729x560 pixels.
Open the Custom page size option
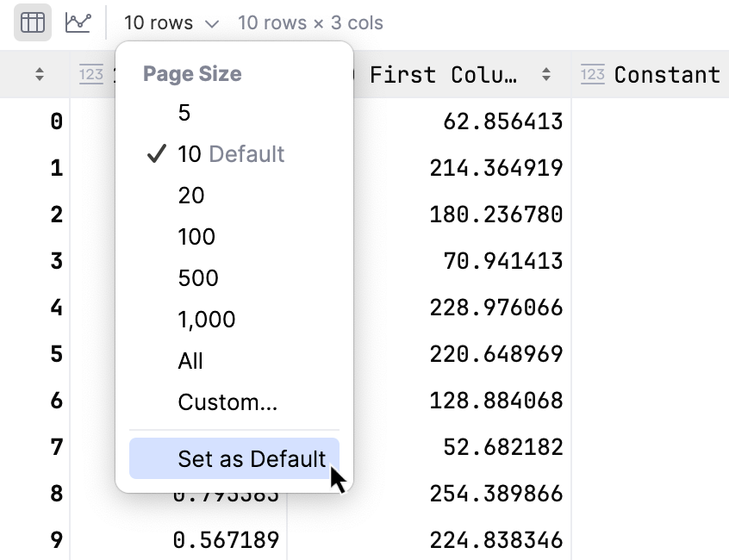click(227, 401)
